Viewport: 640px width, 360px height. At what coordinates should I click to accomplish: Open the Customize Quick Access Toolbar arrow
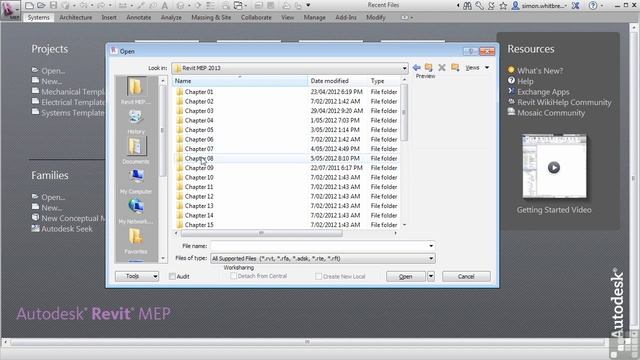(308, 5)
